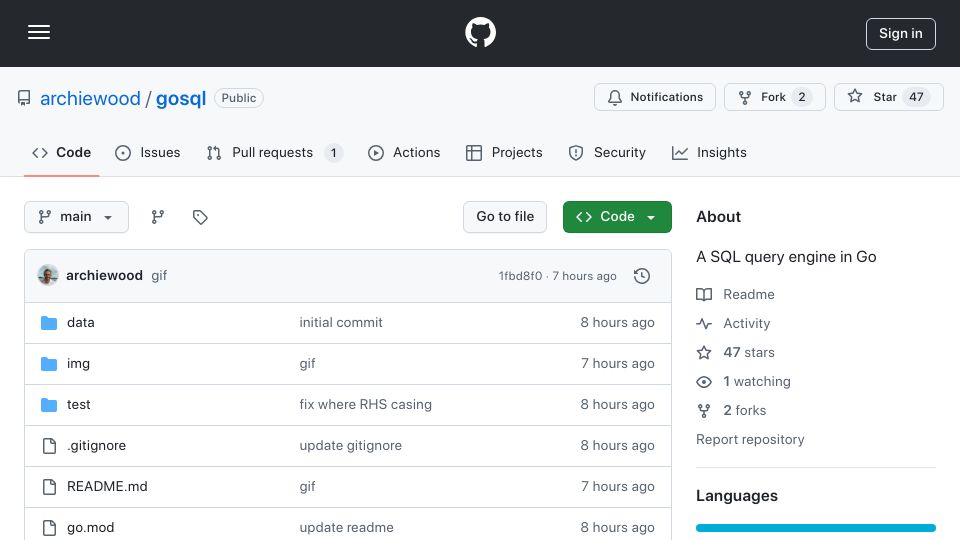Image resolution: width=960 pixels, height=540 pixels.
Task: Switch to the Code tab
Action: click(62, 152)
